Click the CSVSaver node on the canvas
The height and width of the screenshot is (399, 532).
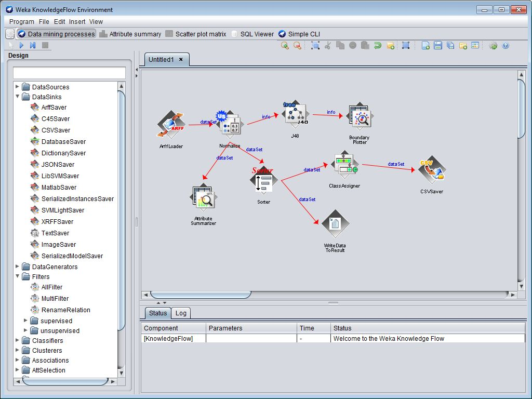pyautogui.click(x=432, y=170)
